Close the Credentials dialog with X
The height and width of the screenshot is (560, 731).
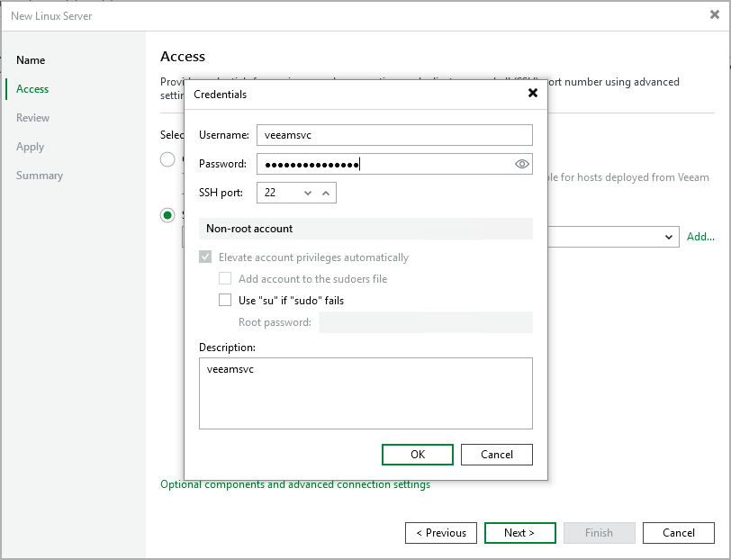532,93
